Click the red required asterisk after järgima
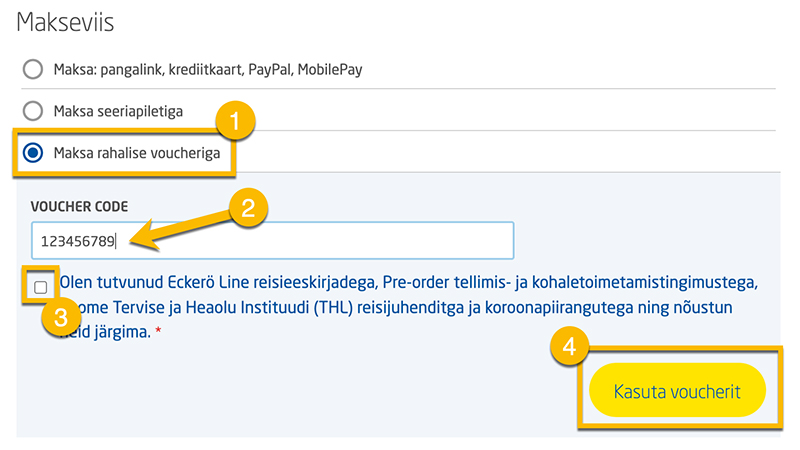 point(159,331)
